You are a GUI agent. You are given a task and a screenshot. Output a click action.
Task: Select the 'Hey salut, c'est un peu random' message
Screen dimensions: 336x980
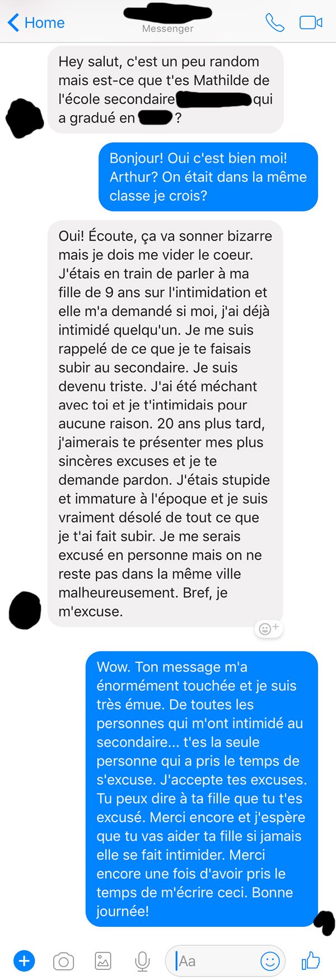pos(165,89)
